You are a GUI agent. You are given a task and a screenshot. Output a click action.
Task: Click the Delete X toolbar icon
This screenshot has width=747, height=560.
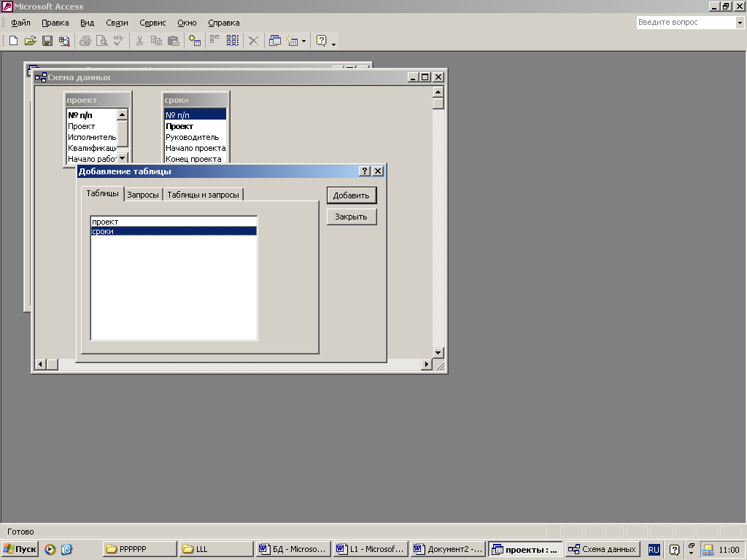(253, 41)
